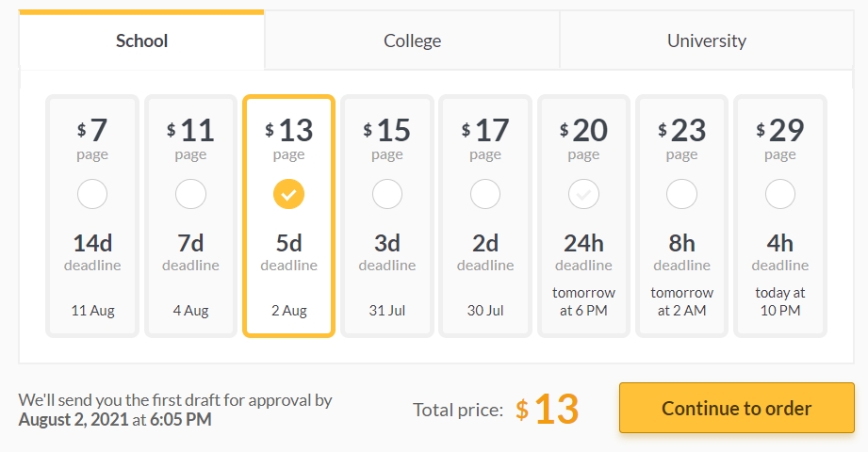Click the $7 per page price
The height and width of the screenshot is (452, 868).
coord(92,131)
